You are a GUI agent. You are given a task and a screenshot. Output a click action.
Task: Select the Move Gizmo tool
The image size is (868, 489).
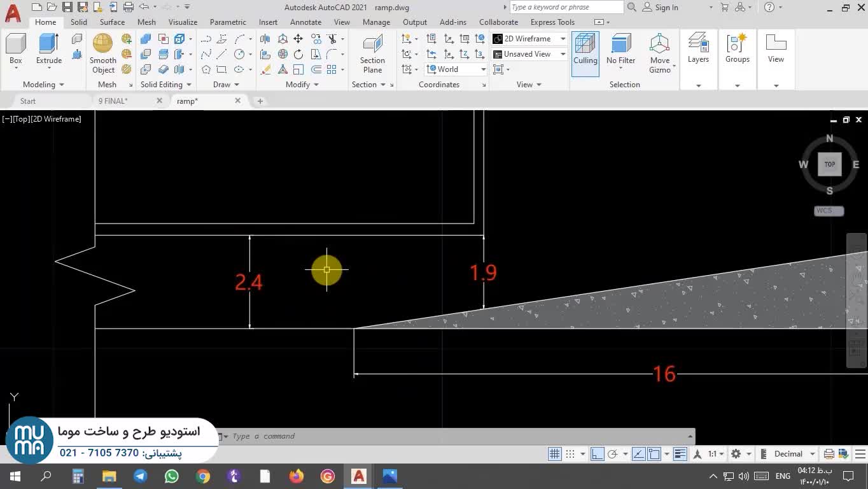pos(659,53)
